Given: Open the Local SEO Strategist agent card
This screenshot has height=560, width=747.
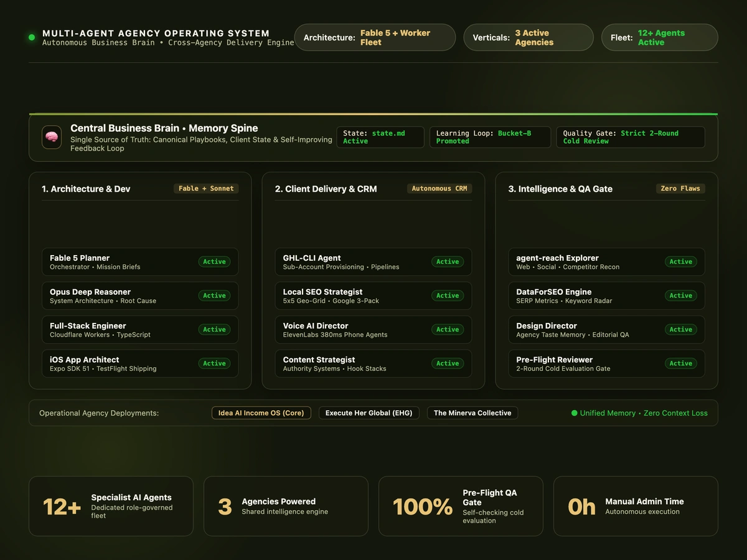Looking at the screenshot, I should click(374, 296).
